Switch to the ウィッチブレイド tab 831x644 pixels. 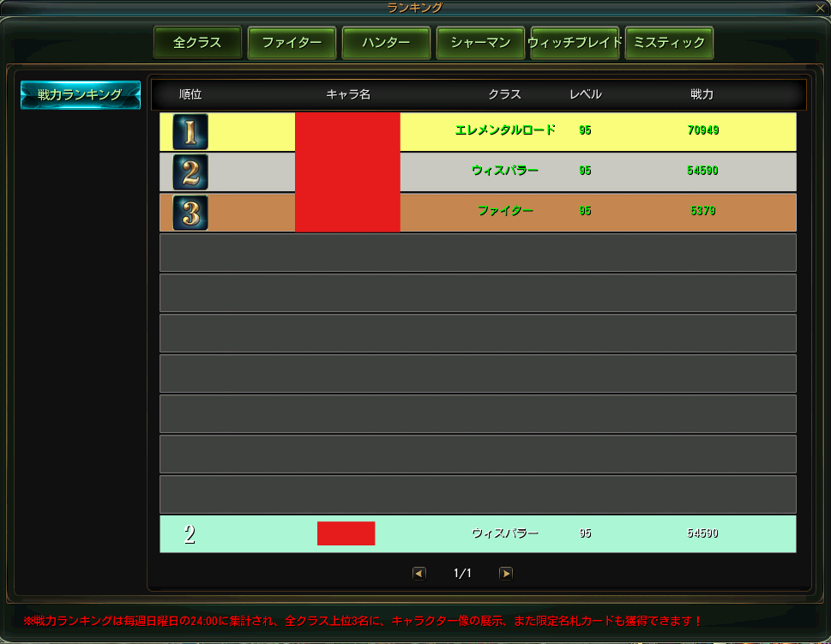tap(575, 42)
